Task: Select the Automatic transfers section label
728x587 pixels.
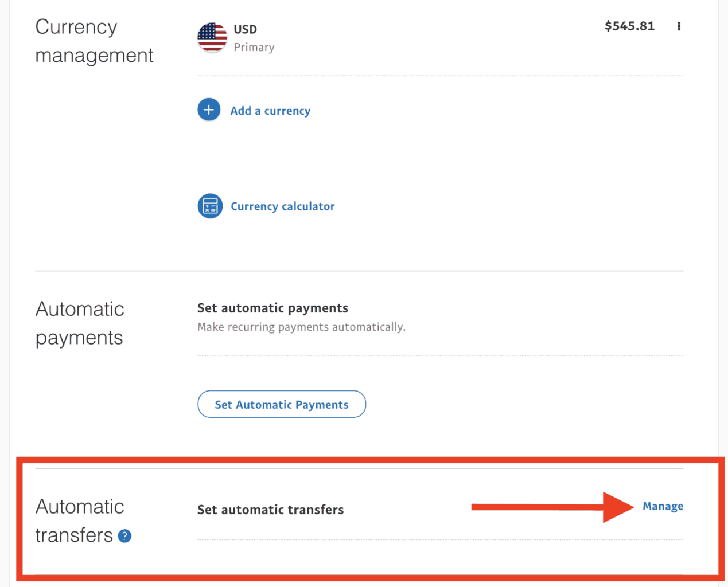Action: [x=80, y=521]
